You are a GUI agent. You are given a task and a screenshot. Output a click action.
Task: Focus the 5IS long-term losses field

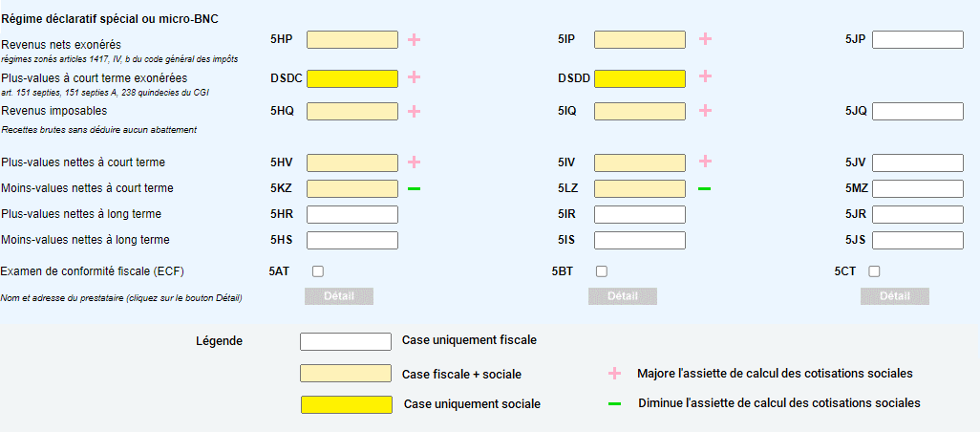point(639,240)
